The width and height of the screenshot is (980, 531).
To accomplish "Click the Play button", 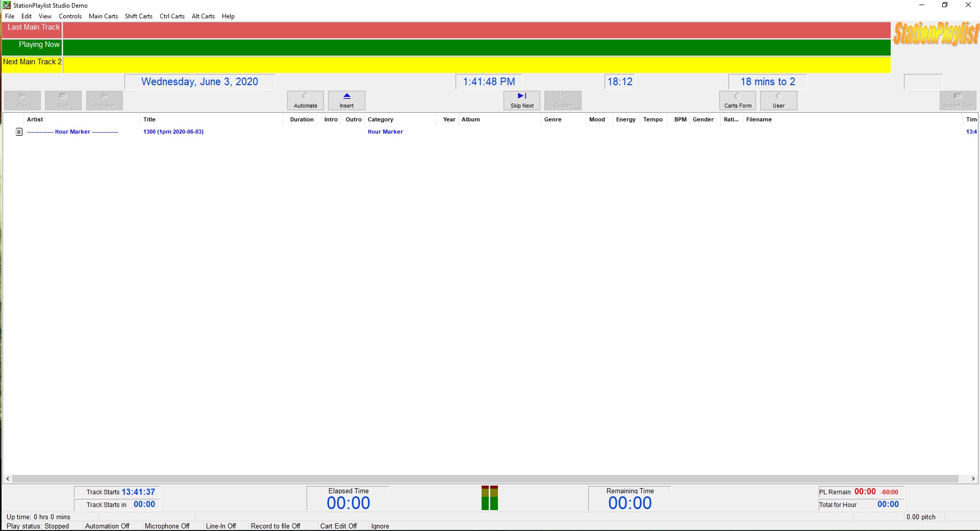I will pyautogui.click(x=22, y=100).
